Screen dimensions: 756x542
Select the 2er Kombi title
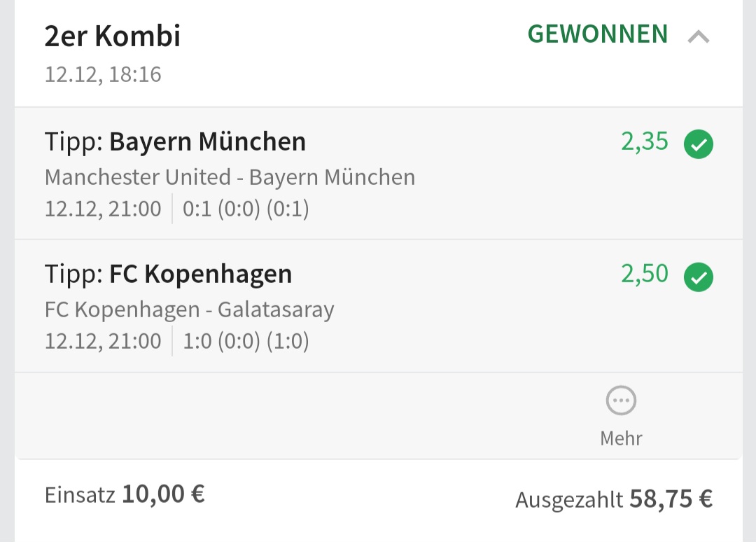click(x=113, y=36)
